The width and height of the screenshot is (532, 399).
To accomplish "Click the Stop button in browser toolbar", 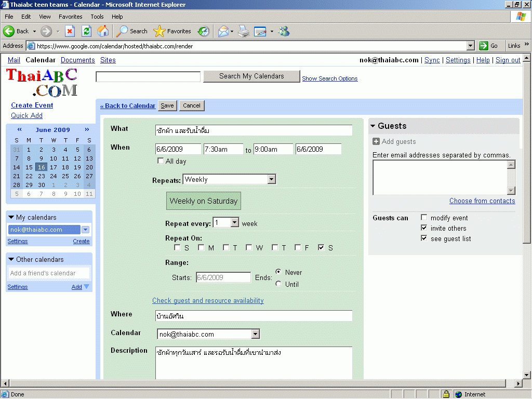I will pyautogui.click(x=70, y=31).
